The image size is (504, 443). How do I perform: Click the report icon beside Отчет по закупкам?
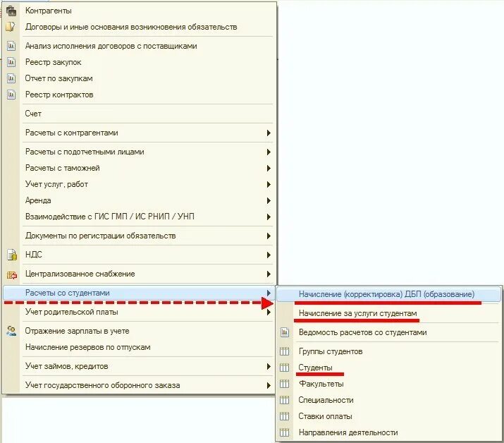point(11,78)
